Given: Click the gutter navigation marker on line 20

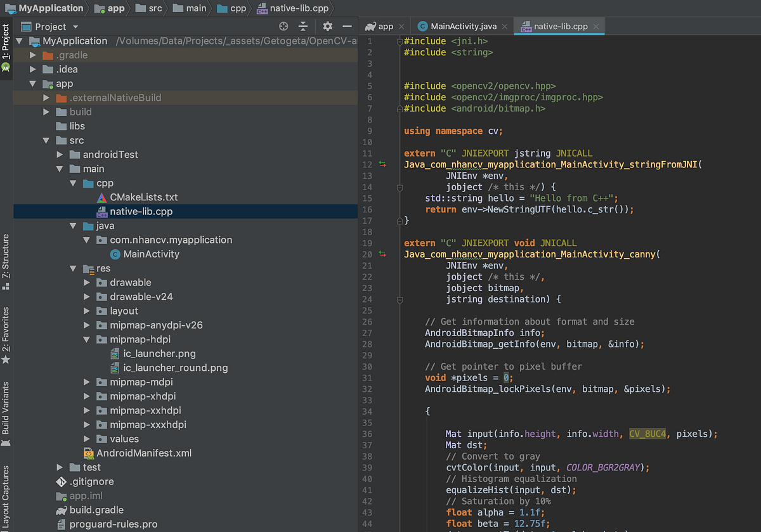Looking at the screenshot, I should 382,254.
